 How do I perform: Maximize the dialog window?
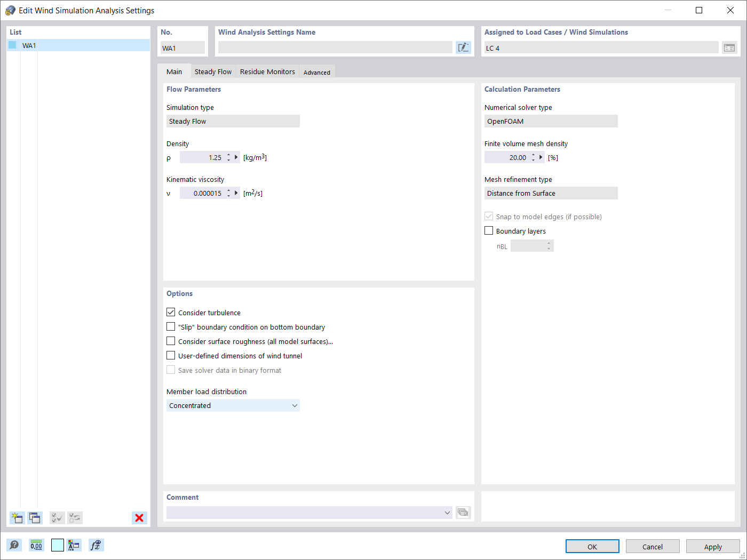point(699,10)
